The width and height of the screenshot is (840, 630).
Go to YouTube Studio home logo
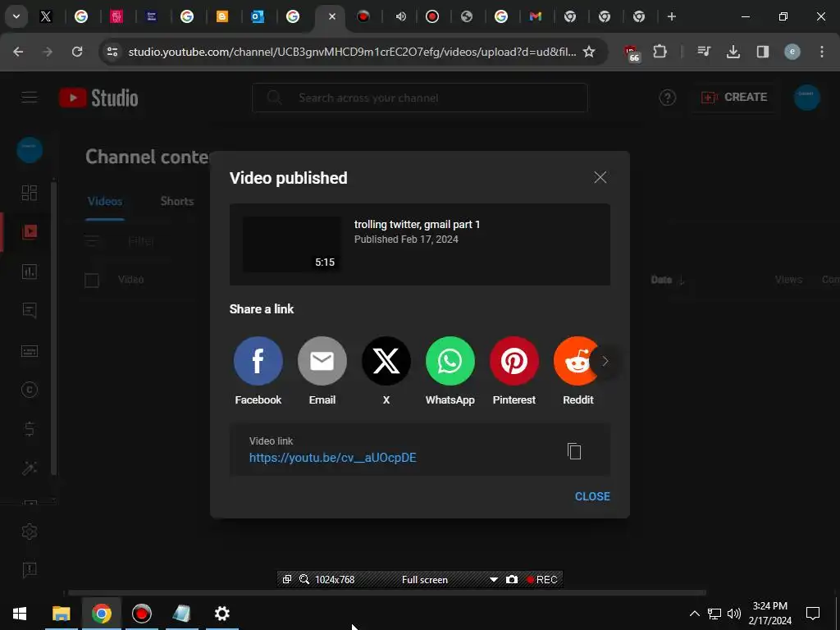(98, 98)
